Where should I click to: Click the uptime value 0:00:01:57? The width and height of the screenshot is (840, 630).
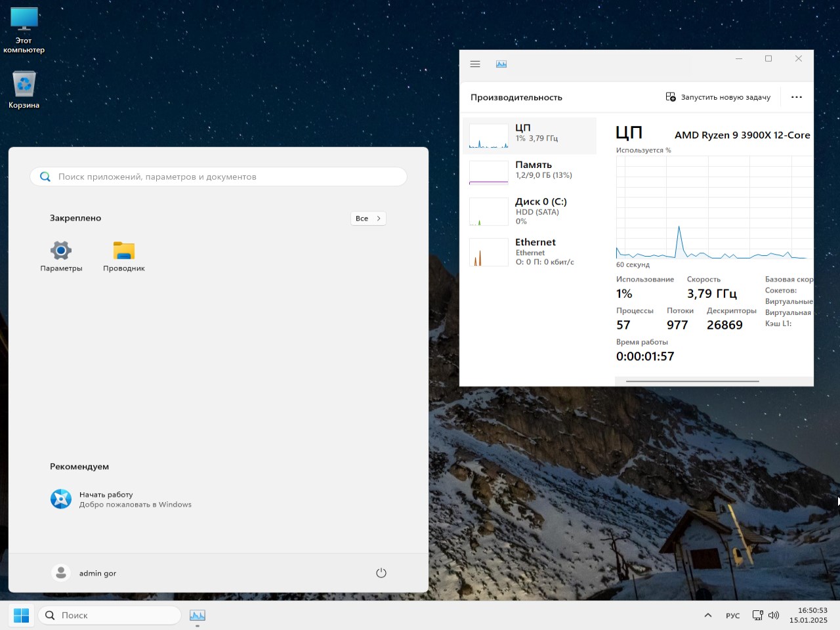pyautogui.click(x=645, y=356)
